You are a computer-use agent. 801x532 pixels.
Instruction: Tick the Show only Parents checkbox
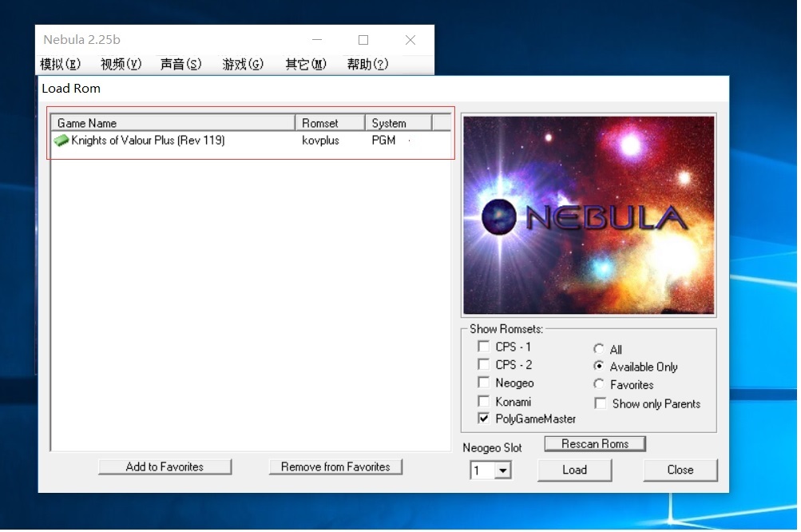coord(601,403)
